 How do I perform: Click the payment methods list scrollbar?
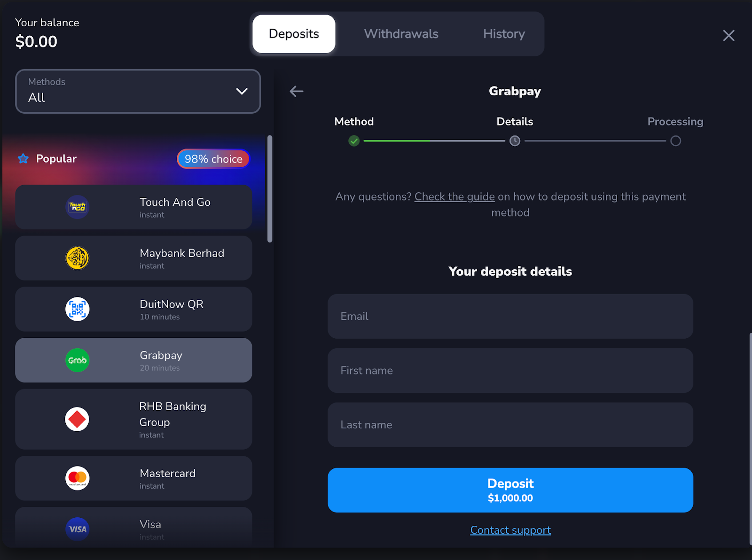pyautogui.click(x=270, y=189)
